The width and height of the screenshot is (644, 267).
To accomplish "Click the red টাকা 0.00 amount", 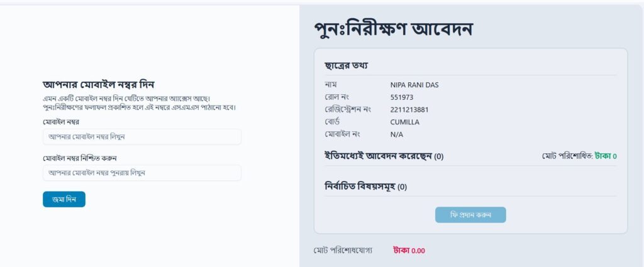I will [409, 251].
